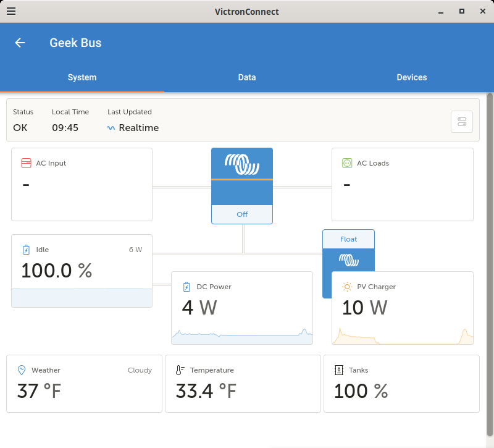Click the Temperature thermometer icon

[x=180, y=370]
